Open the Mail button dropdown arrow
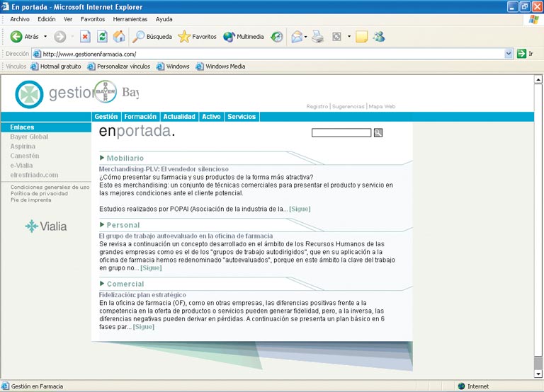The width and height of the screenshot is (544, 392). pos(306,36)
